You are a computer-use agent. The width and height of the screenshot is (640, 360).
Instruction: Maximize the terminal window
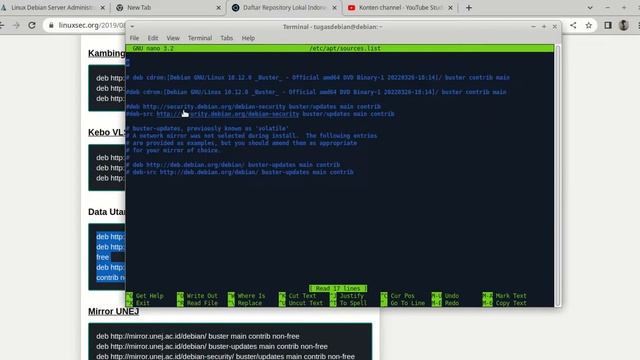544,27
